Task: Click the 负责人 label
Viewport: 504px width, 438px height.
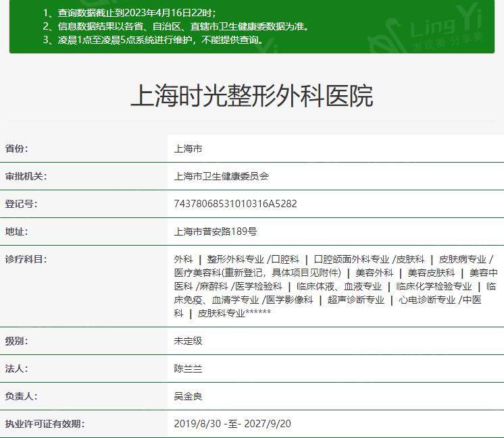Action: click(21, 396)
